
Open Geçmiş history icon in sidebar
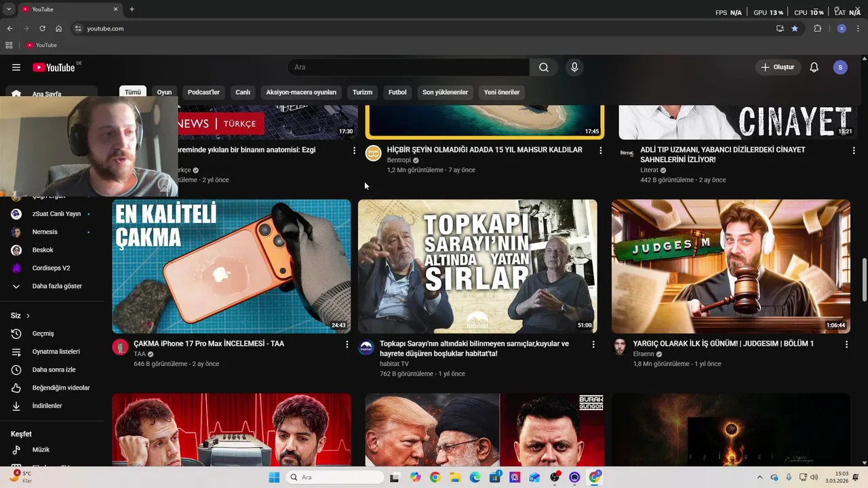[x=16, y=333]
